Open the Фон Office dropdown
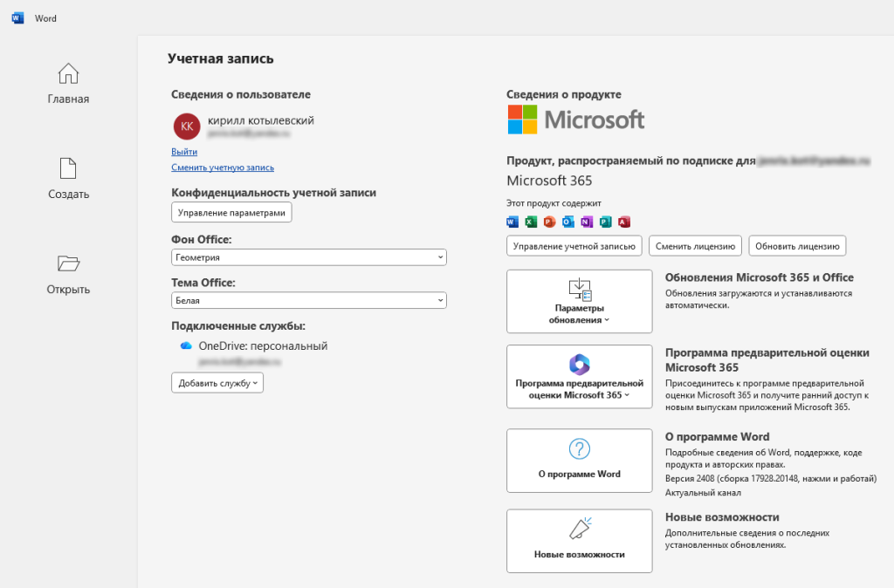Screen dimensions: 894x588 [308, 257]
